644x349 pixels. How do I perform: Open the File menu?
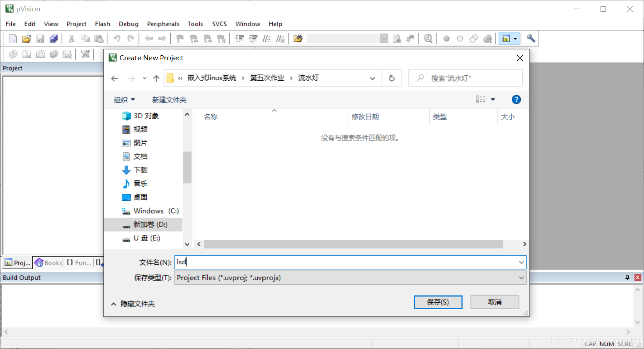click(x=10, y=24)
